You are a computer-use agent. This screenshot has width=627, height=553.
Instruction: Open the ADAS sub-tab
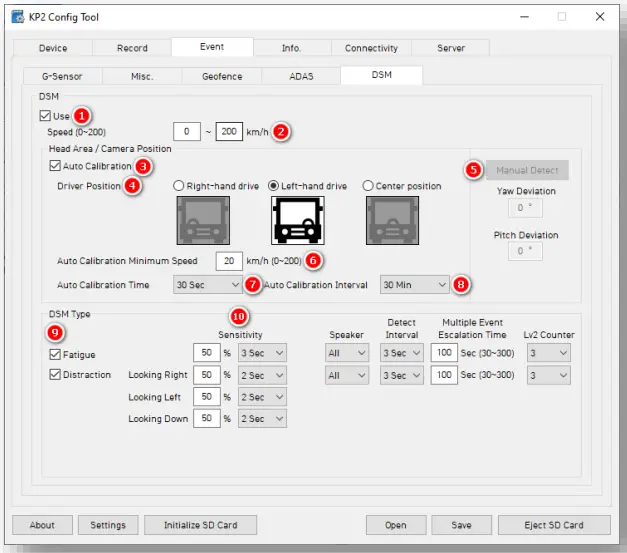pos(301,76)
